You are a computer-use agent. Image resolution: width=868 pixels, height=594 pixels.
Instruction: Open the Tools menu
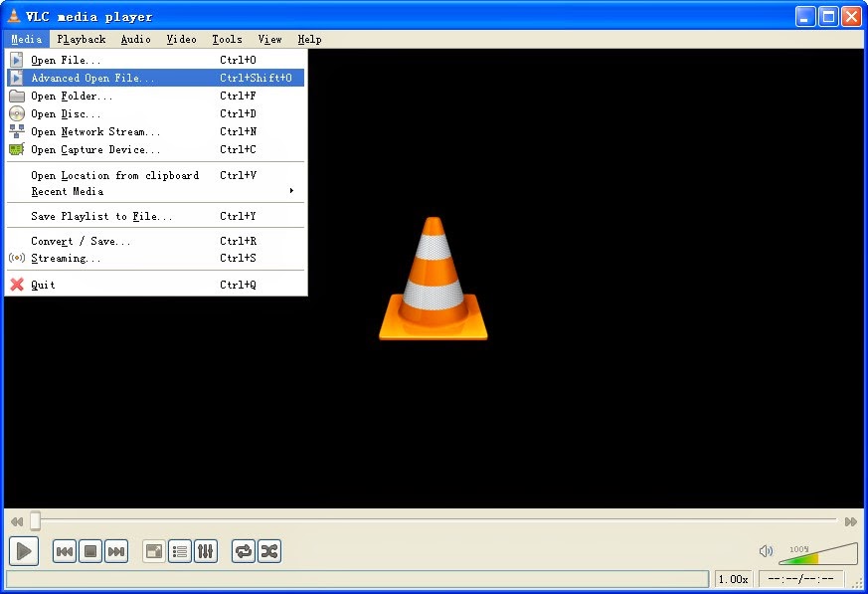(x=227, y=40)
